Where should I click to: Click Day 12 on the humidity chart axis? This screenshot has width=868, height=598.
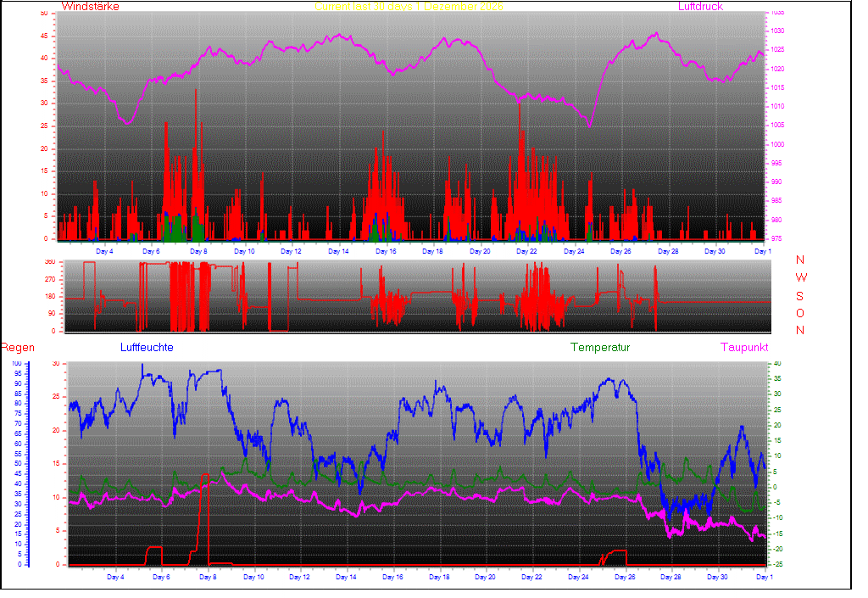(x=300, y=578)
